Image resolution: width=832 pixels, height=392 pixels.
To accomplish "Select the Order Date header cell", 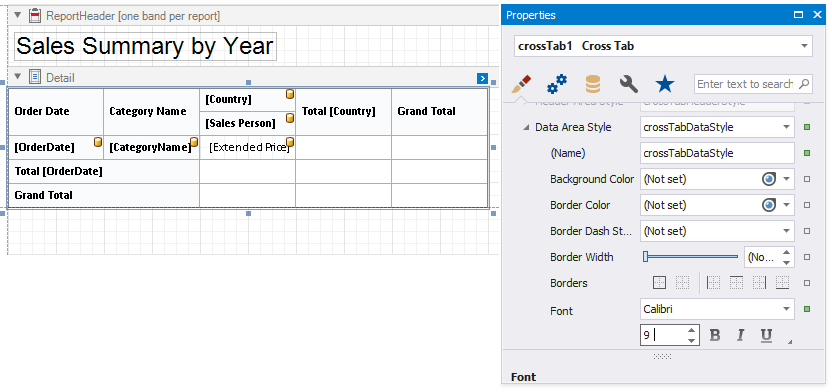I will coord(56,111).
